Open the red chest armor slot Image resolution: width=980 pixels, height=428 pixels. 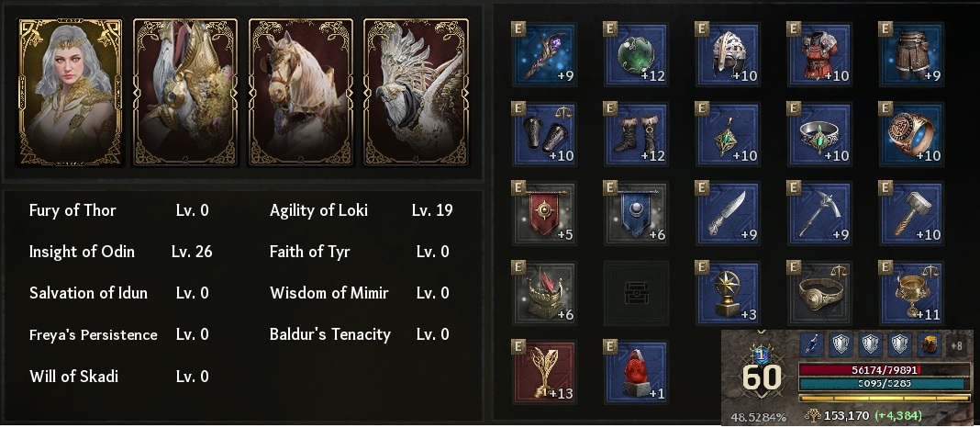819,53
